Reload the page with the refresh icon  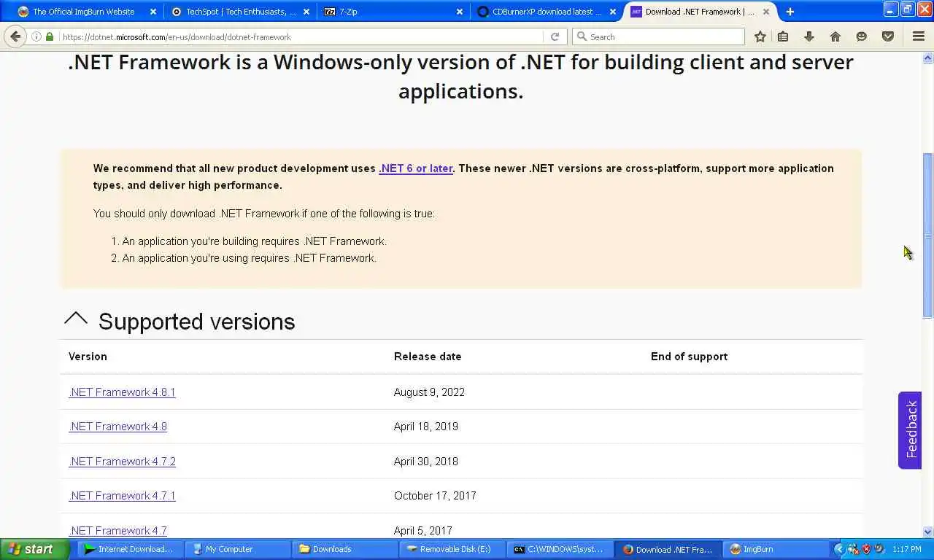(x=555, y=36)
